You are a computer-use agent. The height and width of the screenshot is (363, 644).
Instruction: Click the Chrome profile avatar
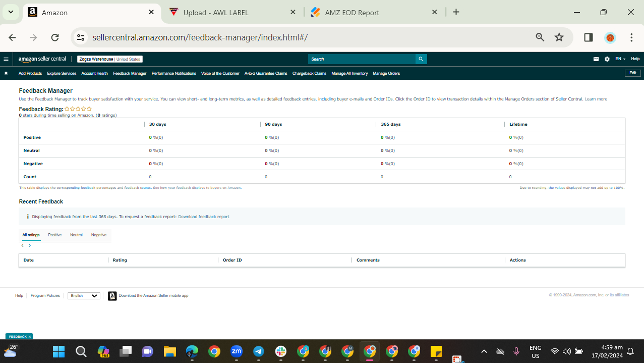coord(610,37)
